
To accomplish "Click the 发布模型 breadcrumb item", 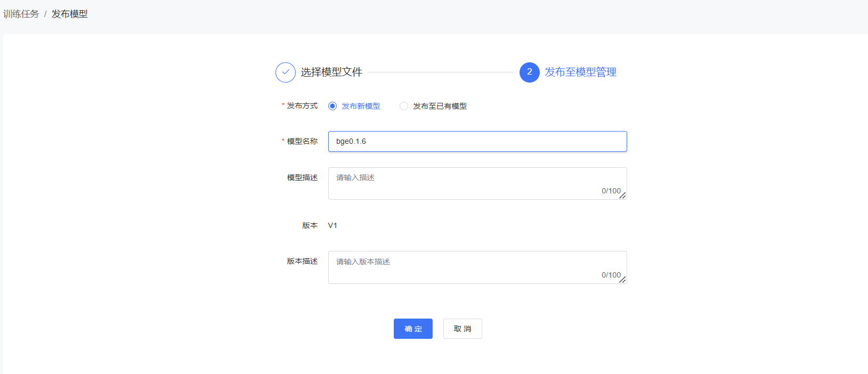I will pyautogui.click(x=69, y=14).
